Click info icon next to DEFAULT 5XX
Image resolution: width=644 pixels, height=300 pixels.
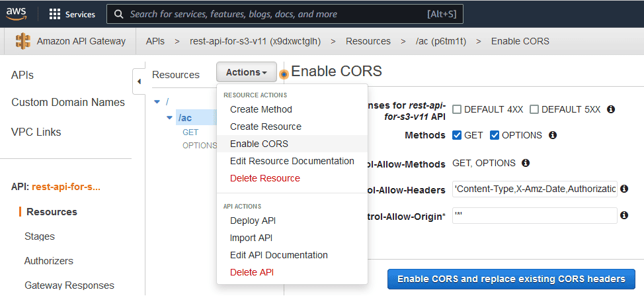pyautogui.click(x=611, y=109)
